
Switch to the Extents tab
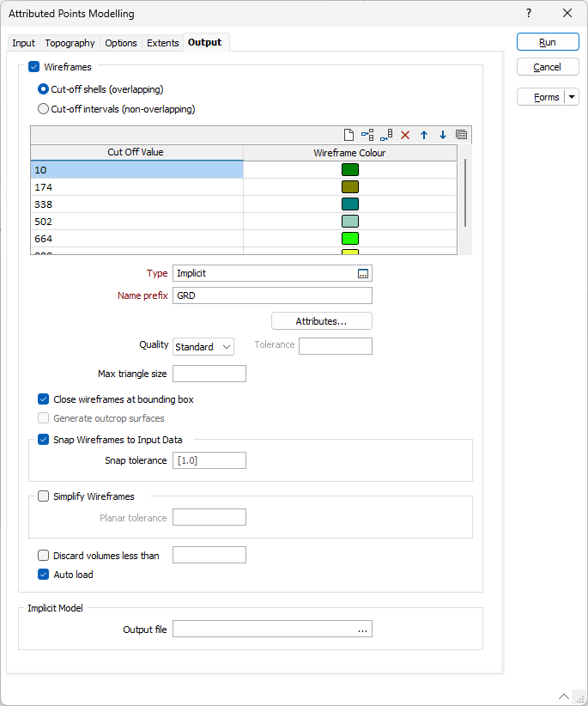click(x=163, y=43)
